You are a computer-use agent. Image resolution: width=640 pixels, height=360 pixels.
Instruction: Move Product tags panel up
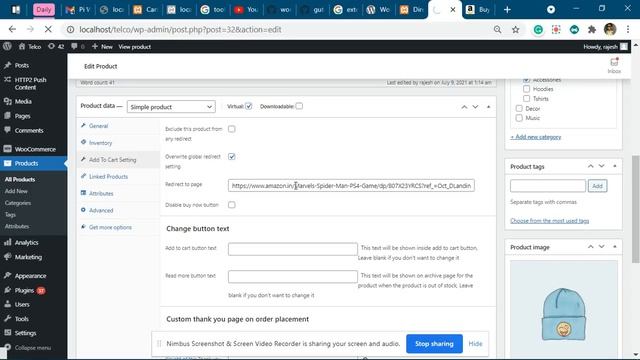(x=591, y=166)
